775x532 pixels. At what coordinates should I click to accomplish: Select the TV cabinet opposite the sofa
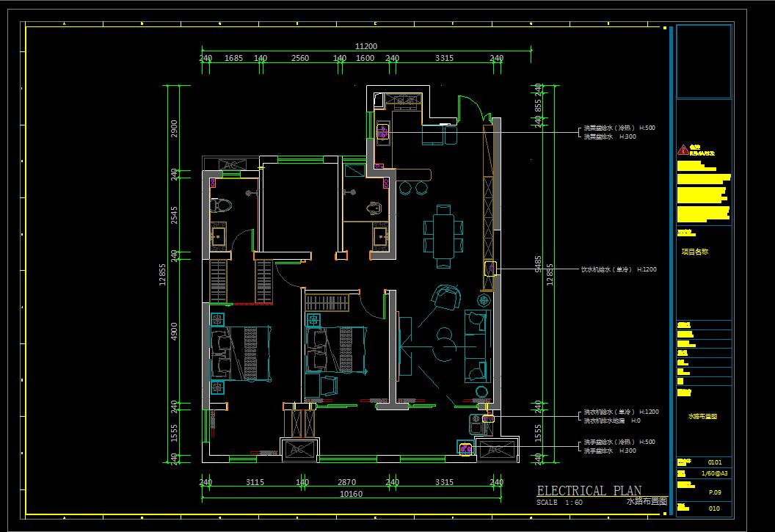(x=405, y=346)
